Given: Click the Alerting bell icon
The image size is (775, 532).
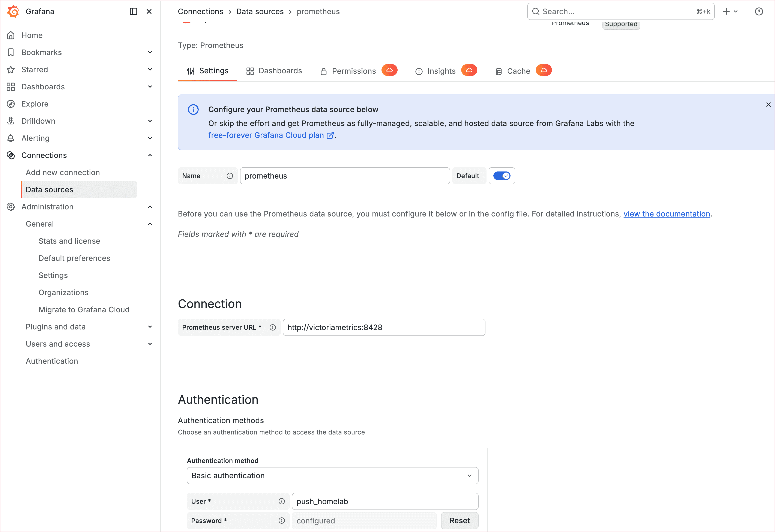Looking at the screenshot, I should [x=11, y=138].
